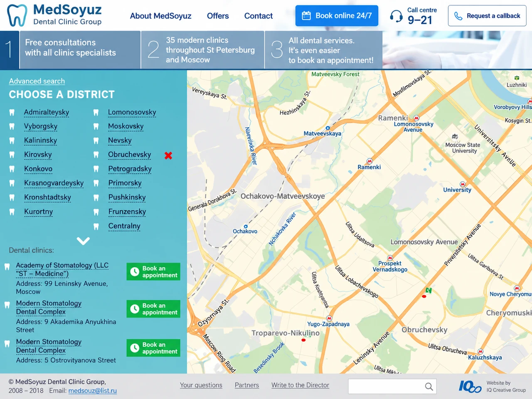Open the medsouz@list.ru email link
This screenshot has height=399, width=532.
pyautogui.click(x=93, y=391)
